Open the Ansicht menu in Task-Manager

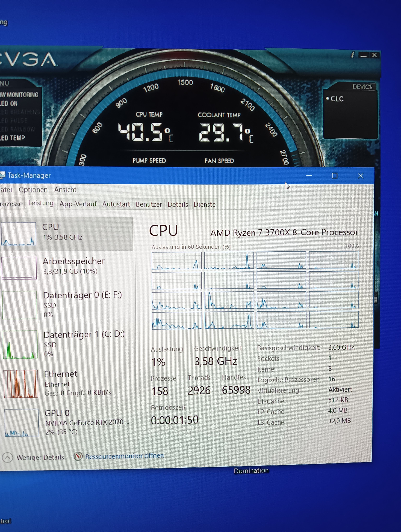pyautogui.click(x=65, y=190)
